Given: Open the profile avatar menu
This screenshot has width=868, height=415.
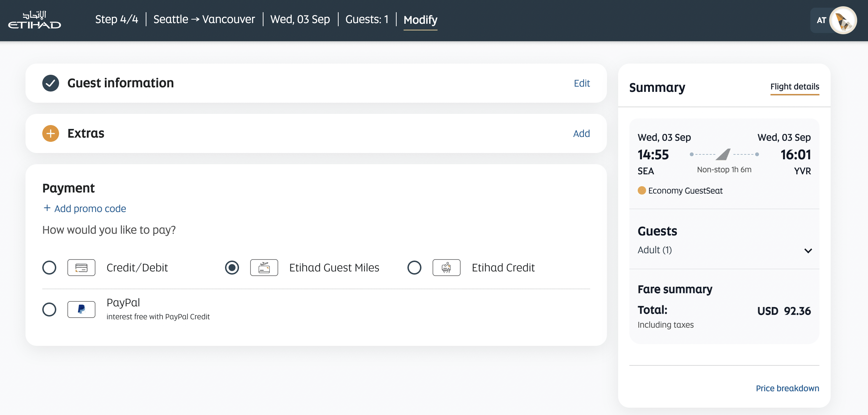Looking at the screenshot, I should 842,20.
